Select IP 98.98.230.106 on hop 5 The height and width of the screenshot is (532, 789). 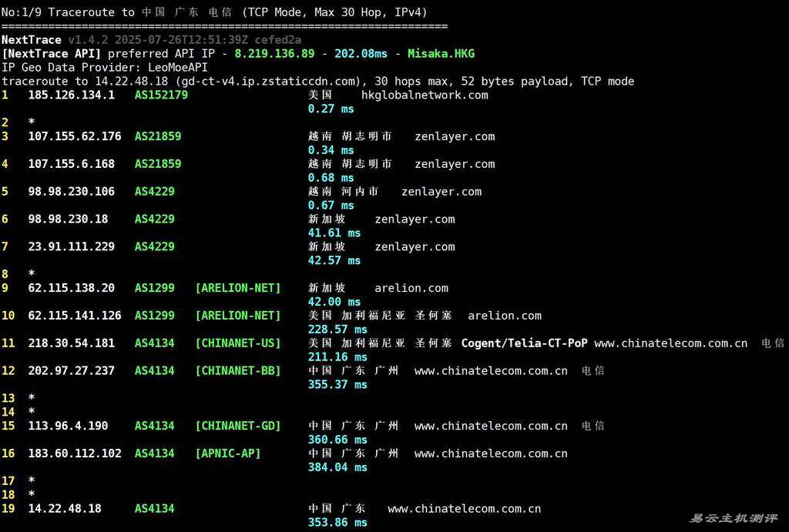pyautogui.click(x=72, y=192)
